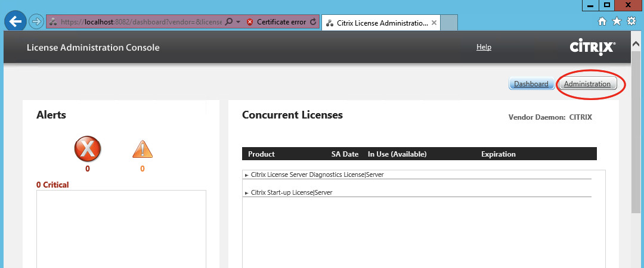Go back with the browser back arrow

[16, 21]
